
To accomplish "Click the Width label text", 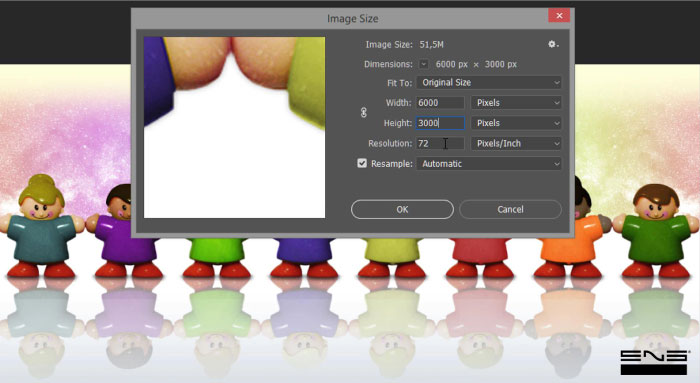I will coord(398,103).
